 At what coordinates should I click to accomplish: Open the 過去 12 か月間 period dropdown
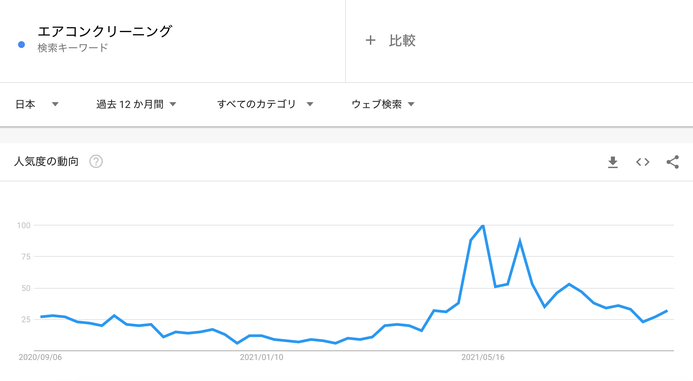pos(136,104)
